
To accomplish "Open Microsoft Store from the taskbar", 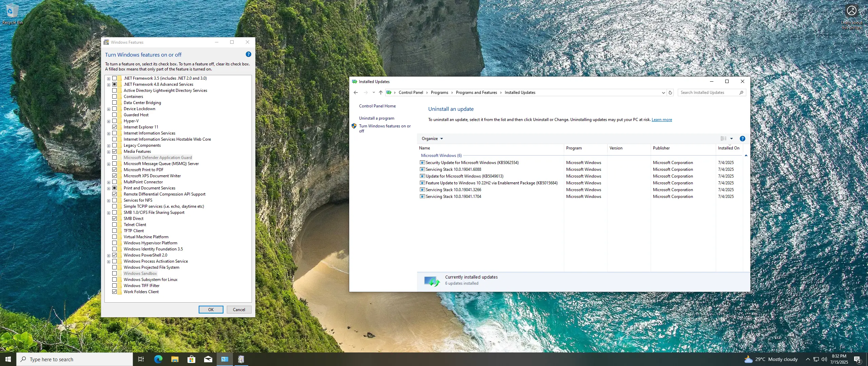I will point(191,359).
